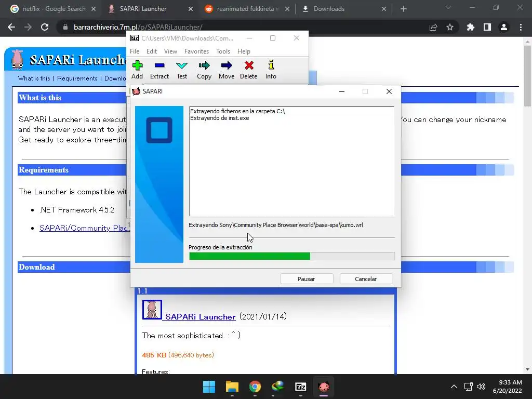Open Chrome tab search chevron
The height and width of the screenshot is (399, 532).
point(448,7)
